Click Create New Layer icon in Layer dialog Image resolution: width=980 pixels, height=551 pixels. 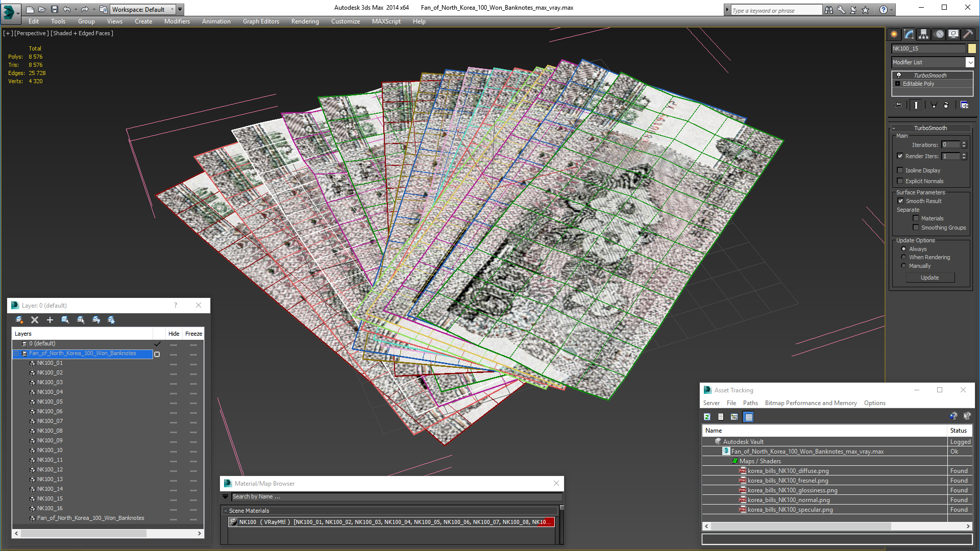(x=19, y=320)
